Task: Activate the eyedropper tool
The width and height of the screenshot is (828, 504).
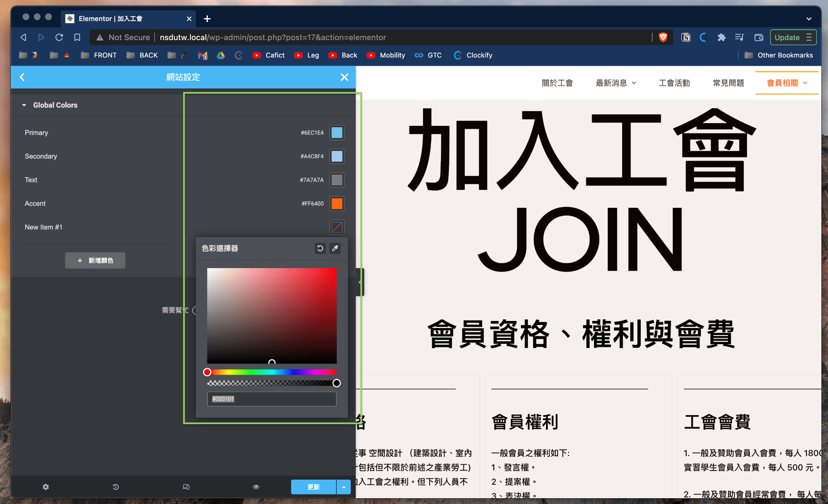Action: tap(335, 248)
